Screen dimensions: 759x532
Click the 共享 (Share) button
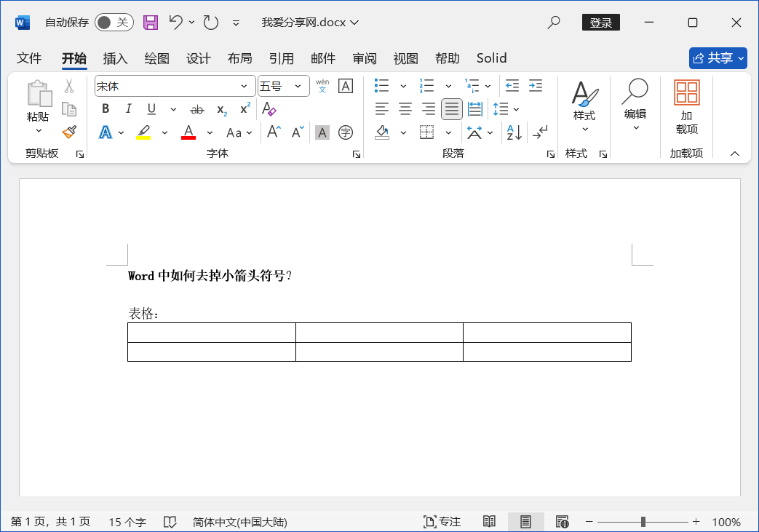coord(718,58)
